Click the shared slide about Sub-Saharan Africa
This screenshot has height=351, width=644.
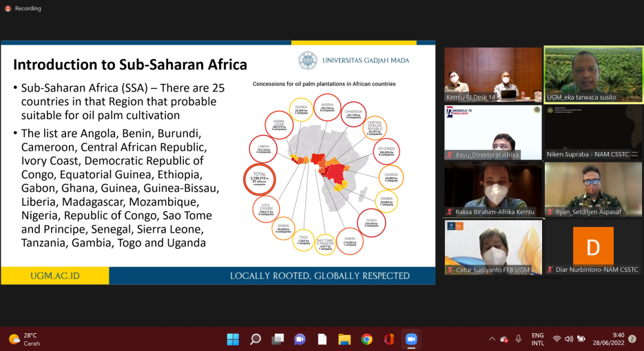[x=218, y=162]
